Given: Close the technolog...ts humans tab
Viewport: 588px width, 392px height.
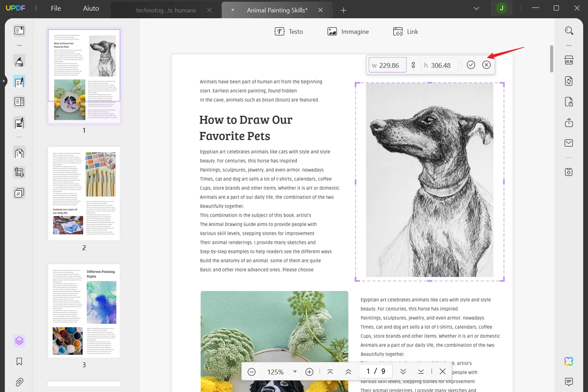Looking at the screenshot, I should [209, 10].
